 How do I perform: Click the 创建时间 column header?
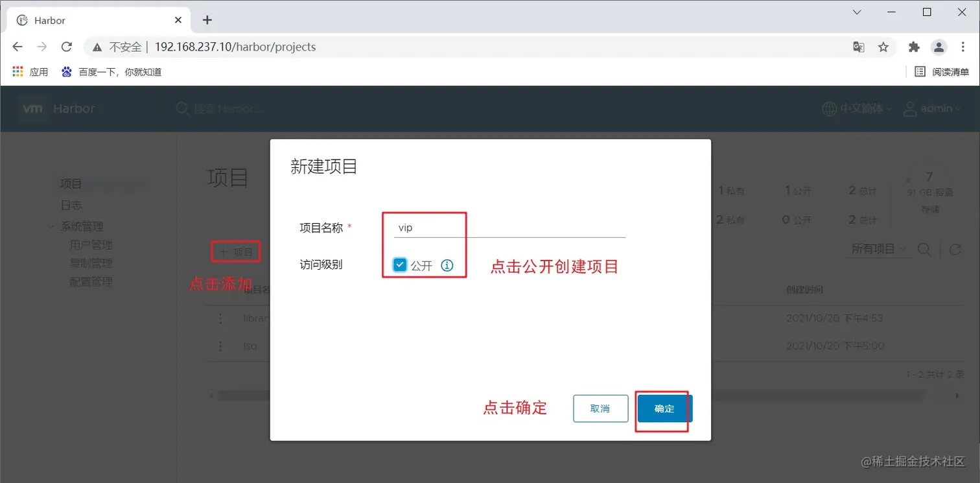tap(804, 289)
